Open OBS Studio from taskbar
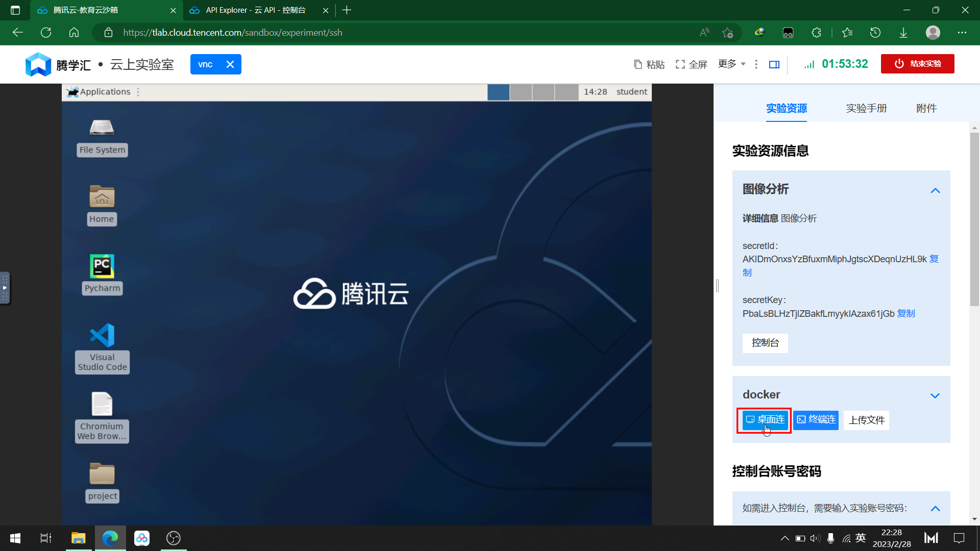980x551 pixels. (x=174, y=538)
